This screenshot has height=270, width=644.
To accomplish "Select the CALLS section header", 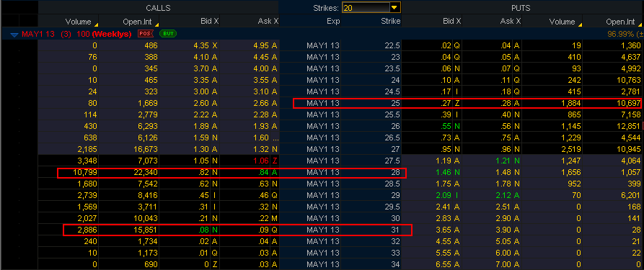I will [158, 8].
